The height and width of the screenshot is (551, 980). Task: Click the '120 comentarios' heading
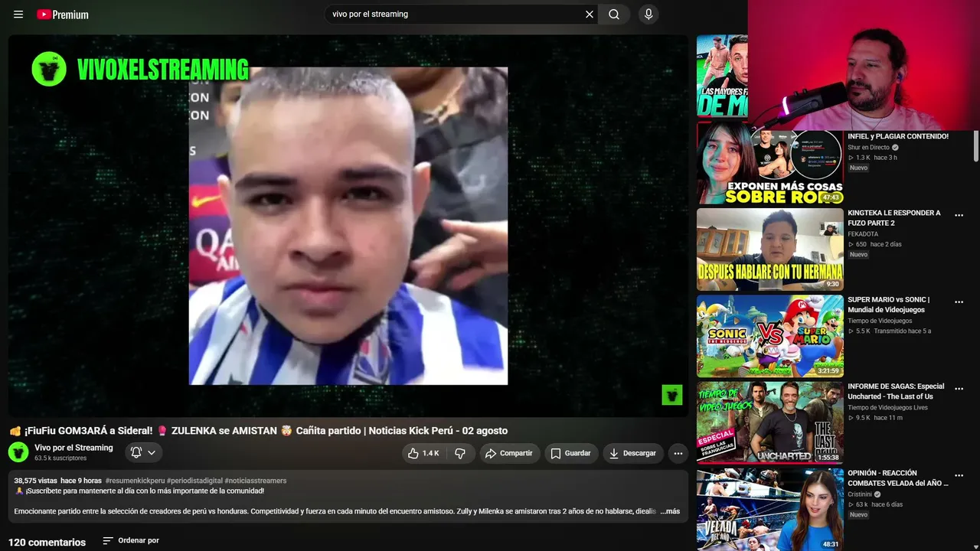pos(47,542)
